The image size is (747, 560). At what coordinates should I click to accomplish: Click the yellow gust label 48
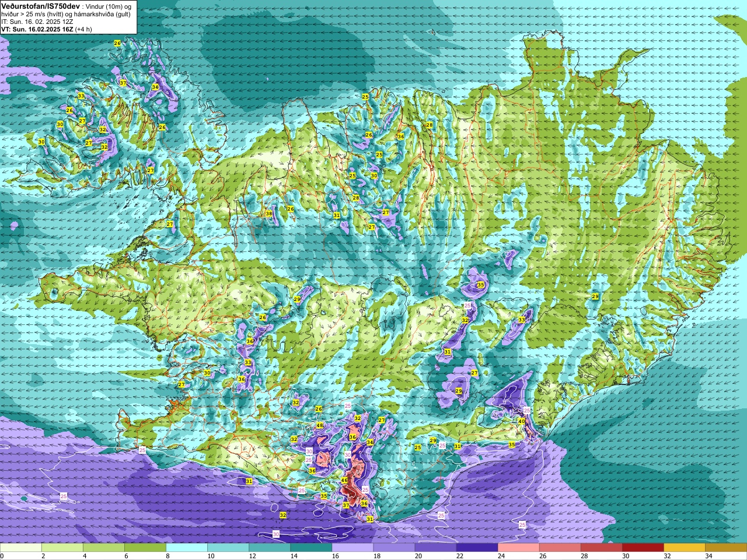click(x=320, y=426)
